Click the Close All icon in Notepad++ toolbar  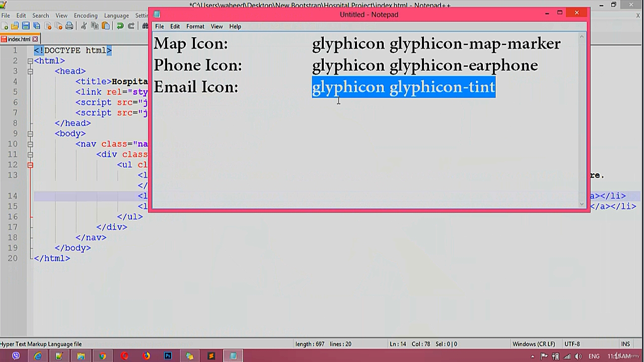pyautogui.click(x=58, y=26)
